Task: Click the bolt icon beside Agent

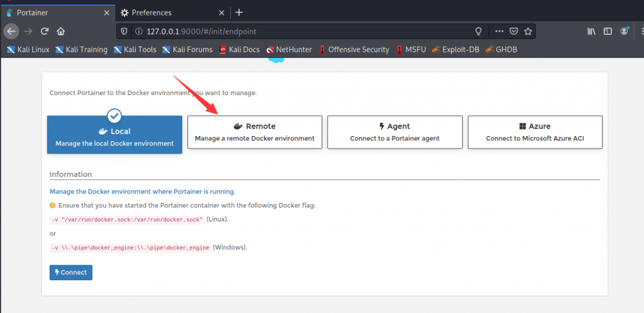Action: tap(382, 126)
